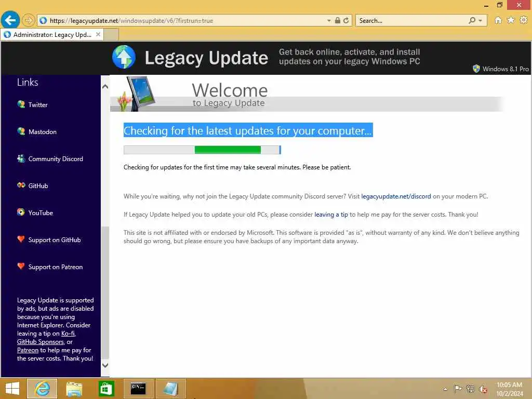This screenshot has width=532, height=399.
Task: Click the Twitter link icon in sidebar
Action: click(21, 104)
